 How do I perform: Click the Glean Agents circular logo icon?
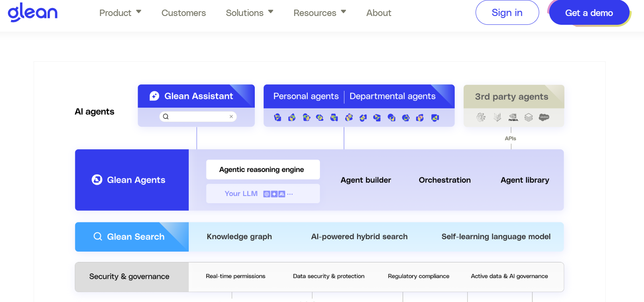(x=97, y=180)
